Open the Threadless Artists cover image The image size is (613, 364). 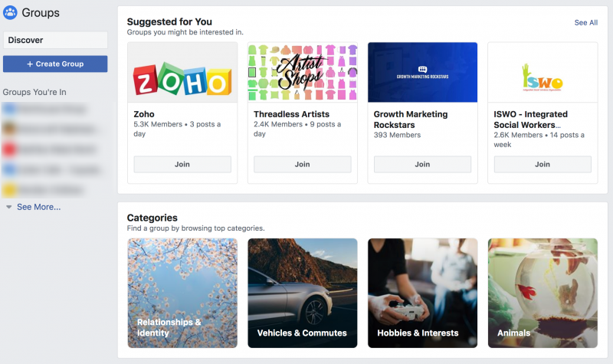(x=303, y=72)
